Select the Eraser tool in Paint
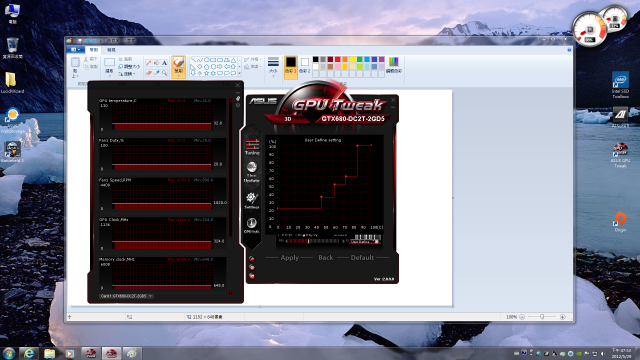The height and width of the screenshot is (360, 640). point(149,73)
